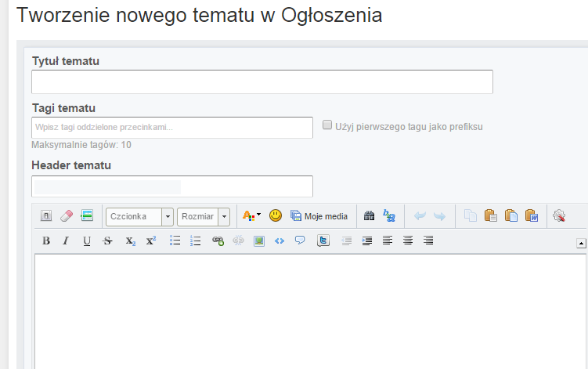The width and height of the screenshot is (588, 369).
Task: Click the undo arrow
Action: 420,216
